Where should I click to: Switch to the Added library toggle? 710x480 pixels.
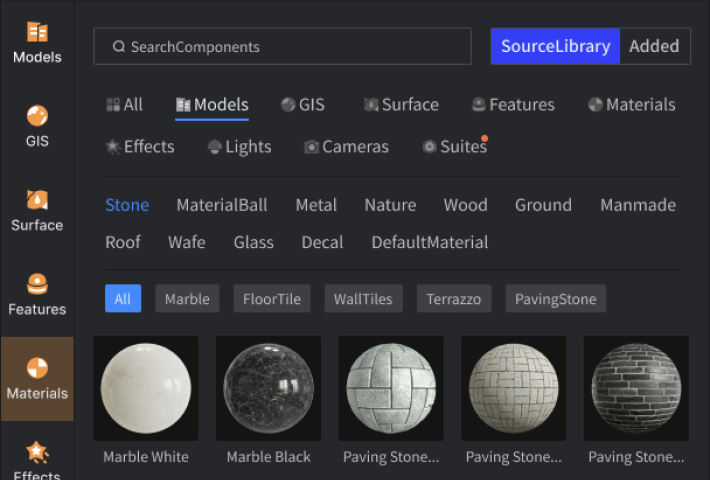coord(654,46)
